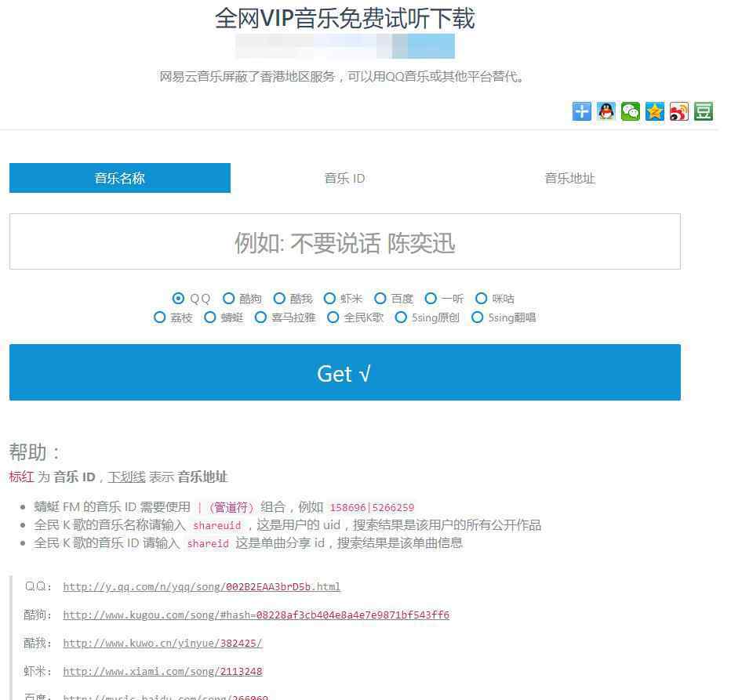Open the 音乐名称 tab
This screenshot has height=700, width=731.
pos(120,178)
